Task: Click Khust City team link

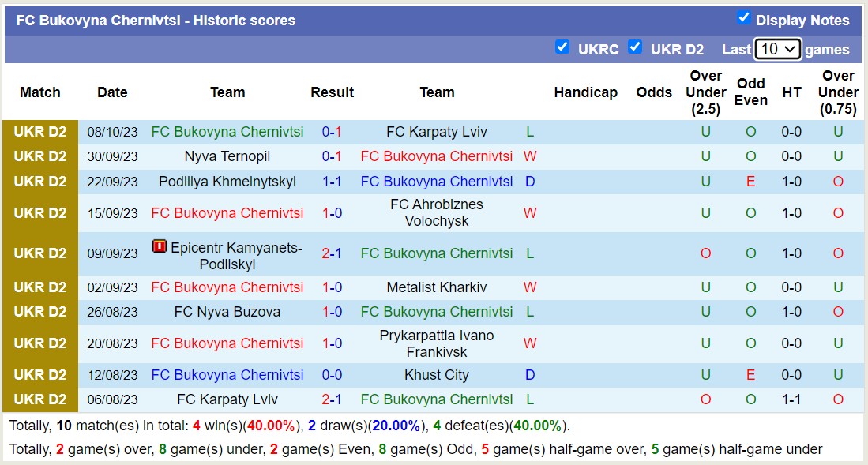Action: [437, 375]
